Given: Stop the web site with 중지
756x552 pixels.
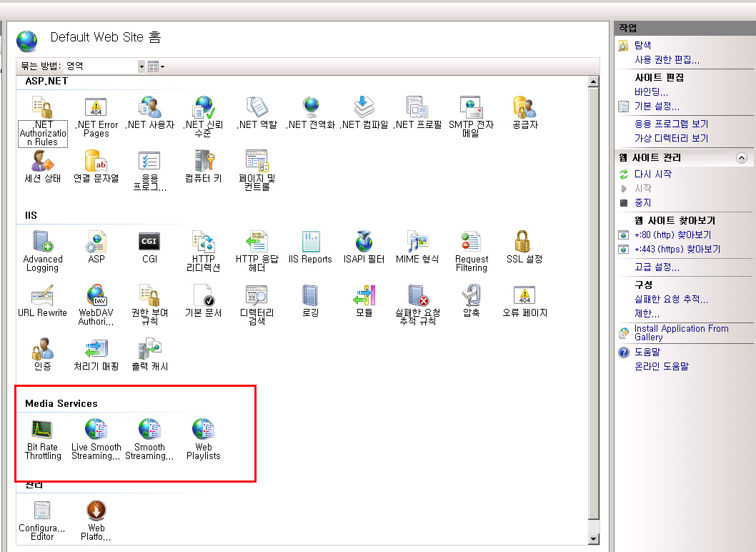Looking at the screenshot, I should (642, 203).
